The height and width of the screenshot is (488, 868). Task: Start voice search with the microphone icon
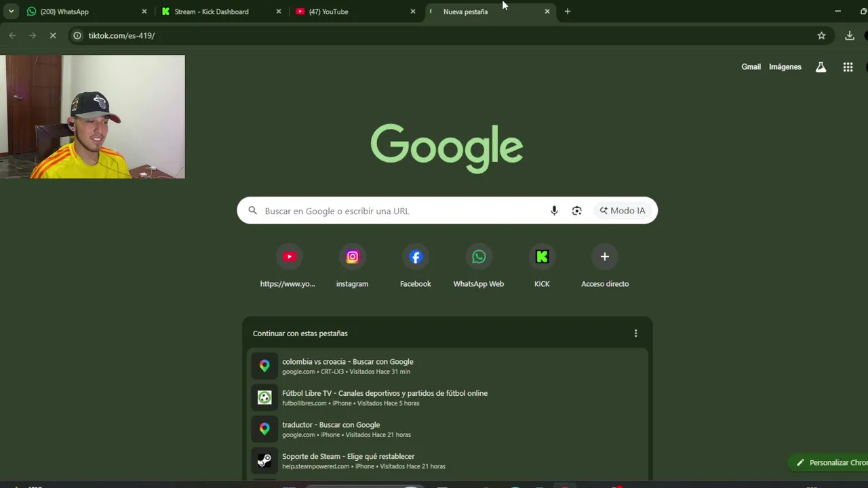[x=554, y=211]
